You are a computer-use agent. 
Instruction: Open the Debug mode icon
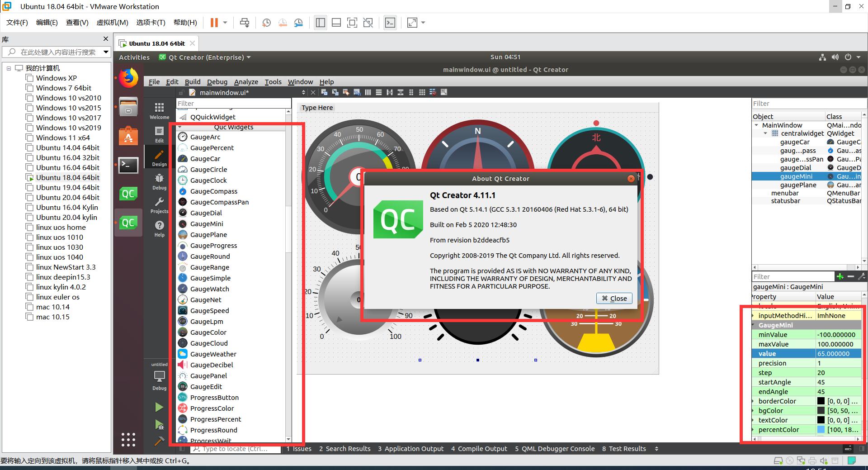point(159,181)
